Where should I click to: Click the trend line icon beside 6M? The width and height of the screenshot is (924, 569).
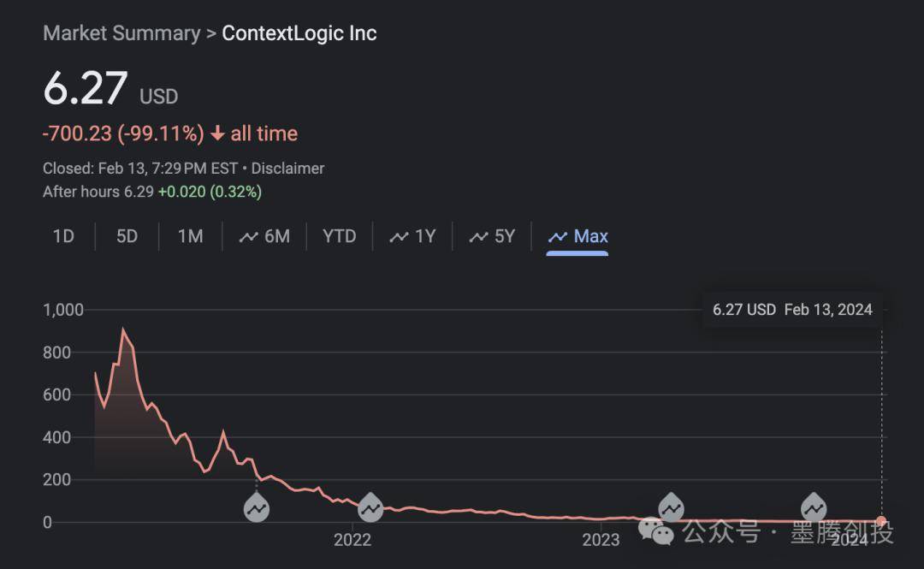[x=249, y=237]
